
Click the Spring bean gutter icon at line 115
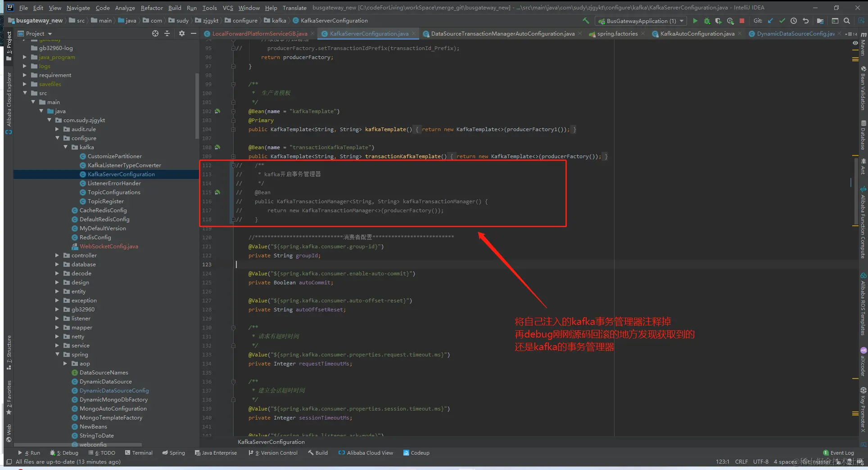pos(217,192)
